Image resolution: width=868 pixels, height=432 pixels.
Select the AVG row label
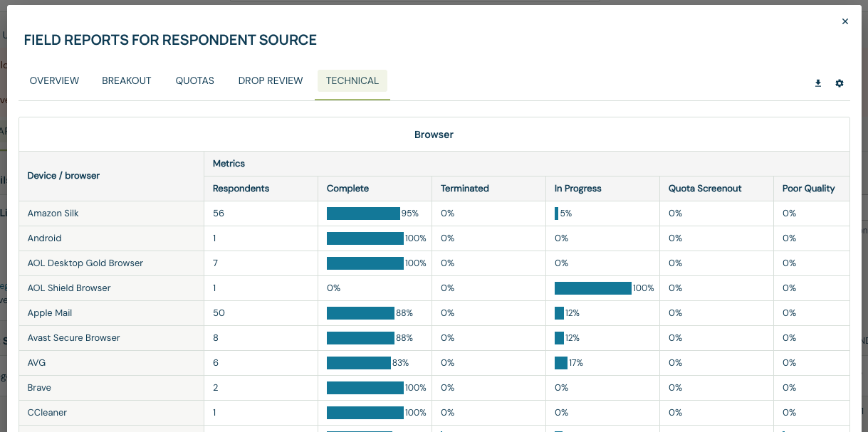tap(36, 363)
